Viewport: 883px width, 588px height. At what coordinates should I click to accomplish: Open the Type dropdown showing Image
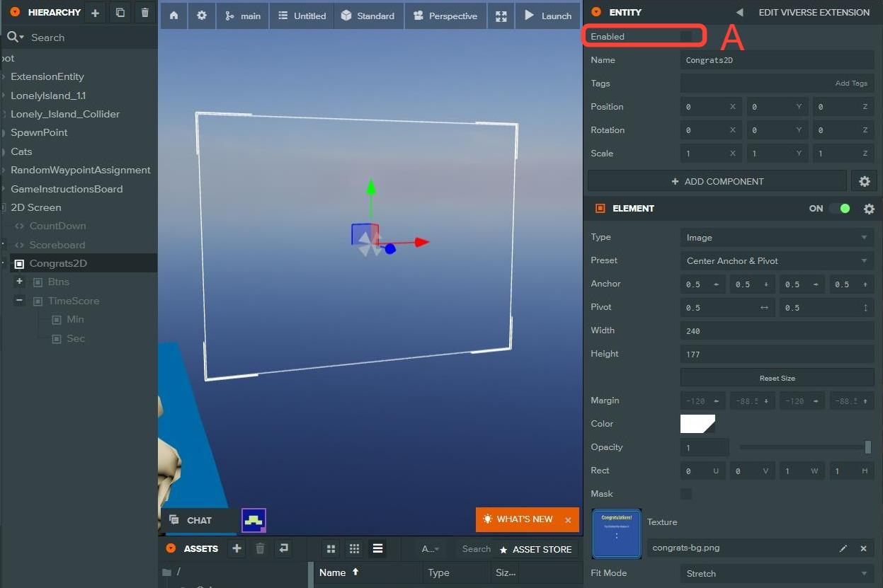click(x=777, y=238)
